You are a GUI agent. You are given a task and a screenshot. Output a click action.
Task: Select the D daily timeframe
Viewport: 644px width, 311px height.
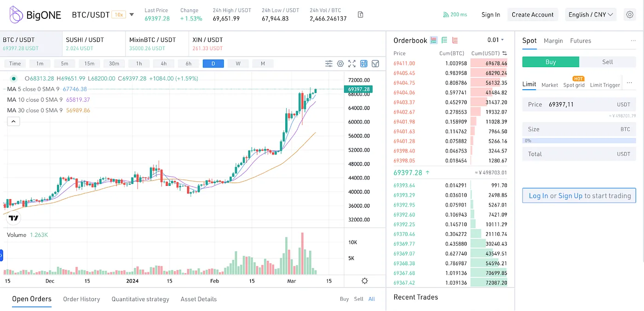pyautogui.click(x=213, y=63)
